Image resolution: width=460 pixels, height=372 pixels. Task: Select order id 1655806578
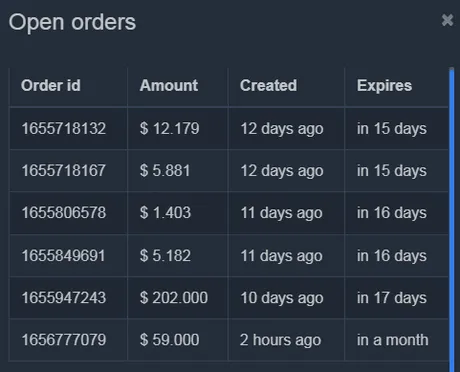pyautogui.click(x=64, y=213)
